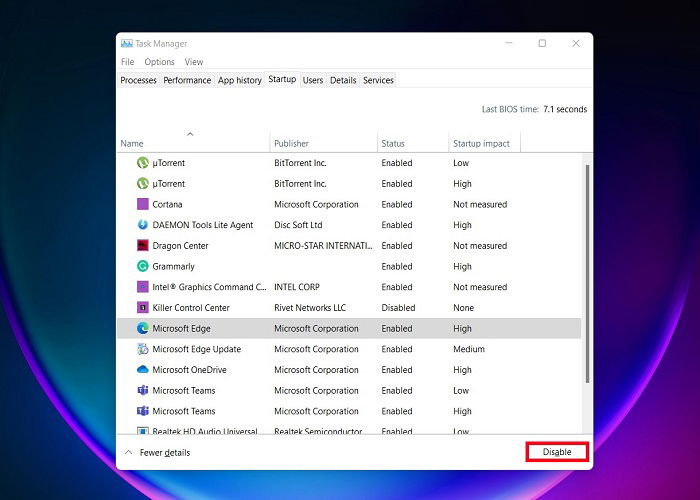The image size is (700, 500).
Task: Click the Microsoft Teams icon in the High impact row
Action: coord(142,411)
